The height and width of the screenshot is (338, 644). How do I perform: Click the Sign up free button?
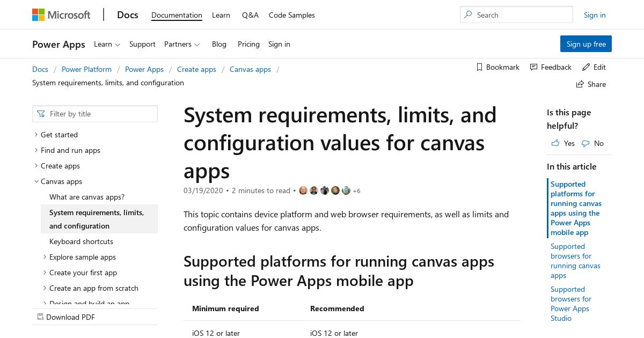tap(586, 44)
